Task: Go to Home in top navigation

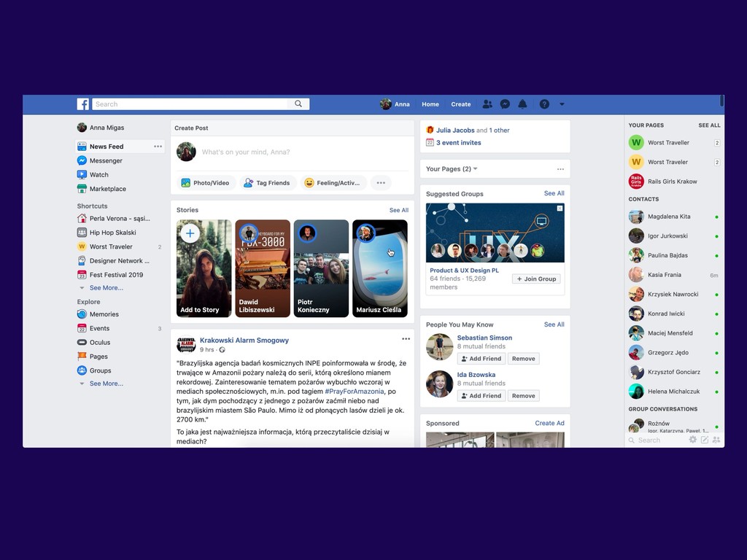Action: coord(430,104)
